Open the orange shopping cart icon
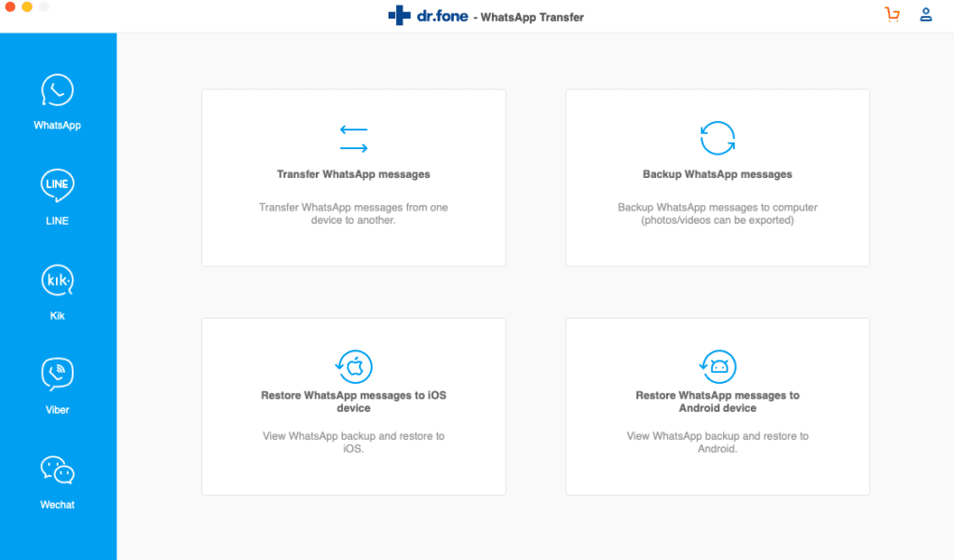The width and height of the screenshot is (954, 560). click(x=892, y=14)
